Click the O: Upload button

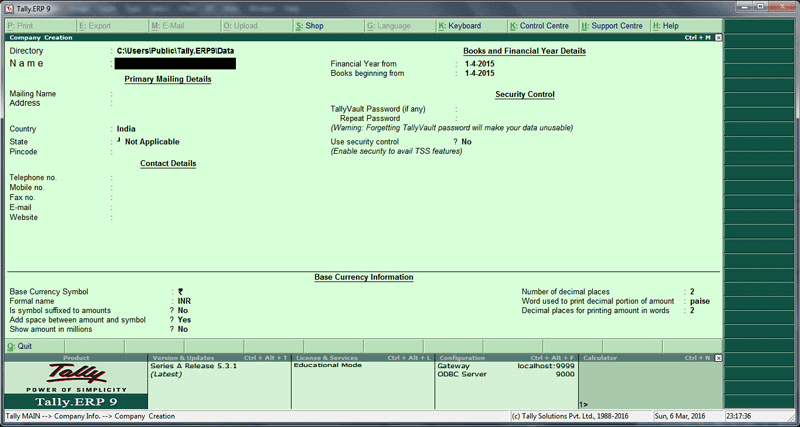(x=257, y=26)
